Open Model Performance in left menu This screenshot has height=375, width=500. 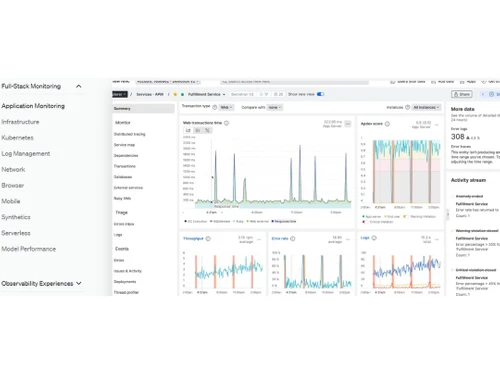pyautogui.click(x=29, y=249)
